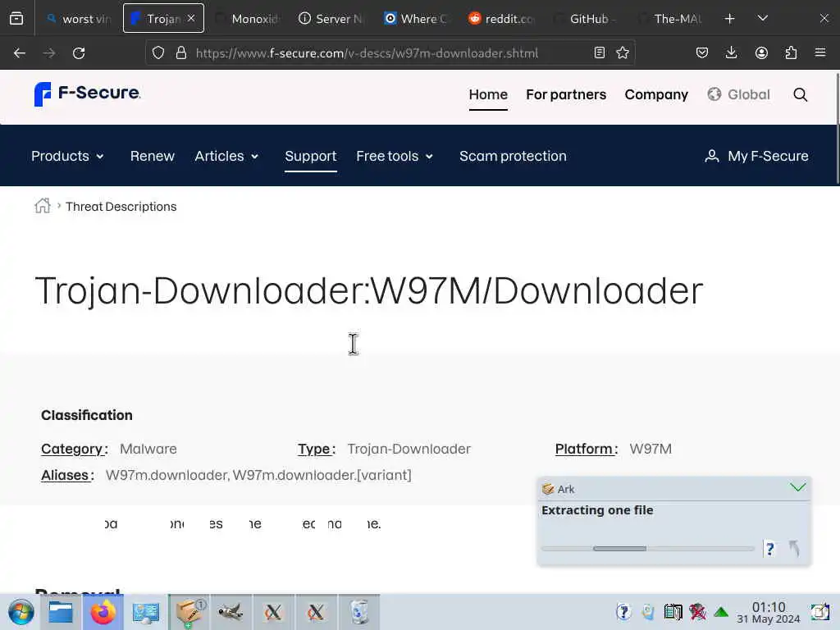Expand the Free tools menu

(x=395, y=156)
